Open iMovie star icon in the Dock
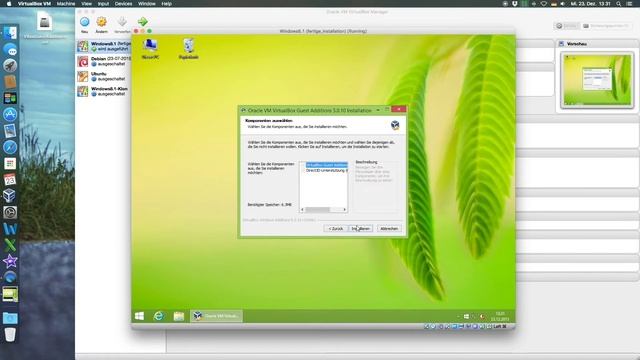640x360 pixels. [10, 261]
